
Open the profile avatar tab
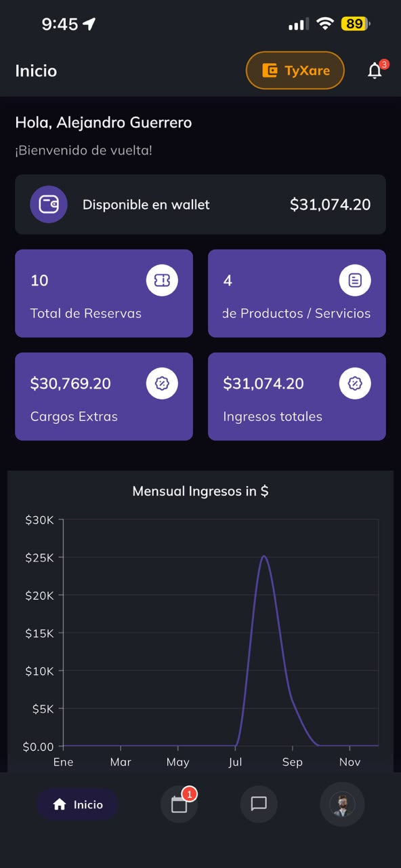click(342, 804)
